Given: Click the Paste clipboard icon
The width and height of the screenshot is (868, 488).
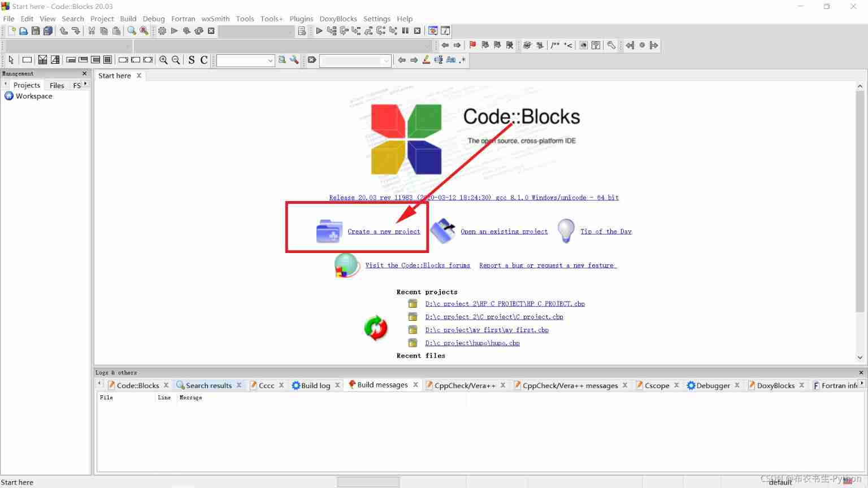Looking at the screenshot, I should (x=116, y=31).
